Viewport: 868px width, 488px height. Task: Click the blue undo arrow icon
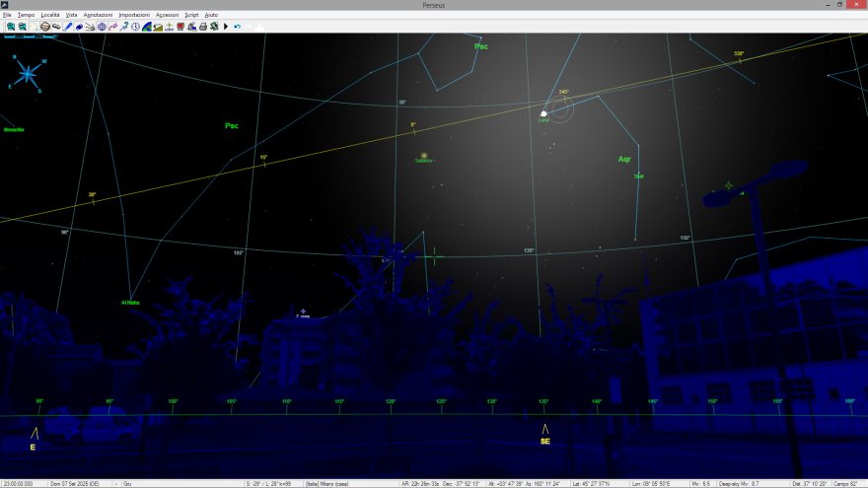point(238,27)
